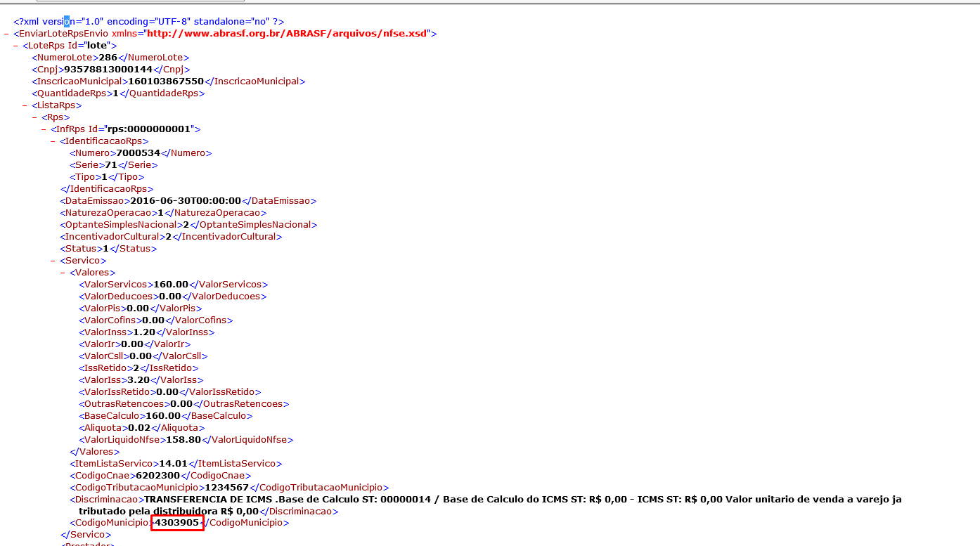The height and width of the screenshot is (546, 980).
Task: Select the ValorServicos value 160.00
Action: [171, 285]
